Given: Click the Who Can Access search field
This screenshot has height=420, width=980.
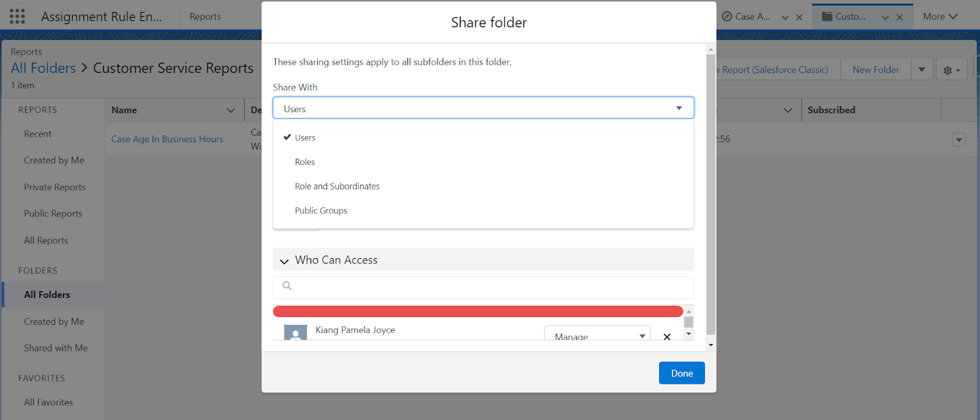Looking at the screenshot, I should (x=483, y=288).
